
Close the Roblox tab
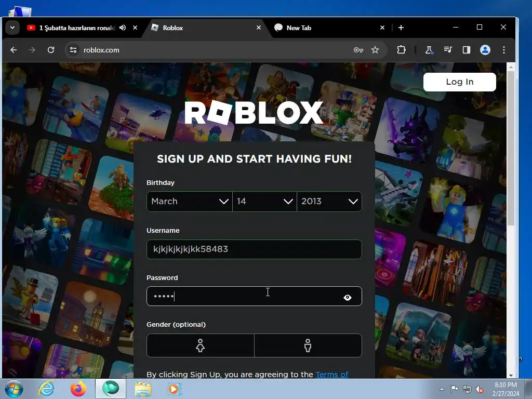coord(259,28)
